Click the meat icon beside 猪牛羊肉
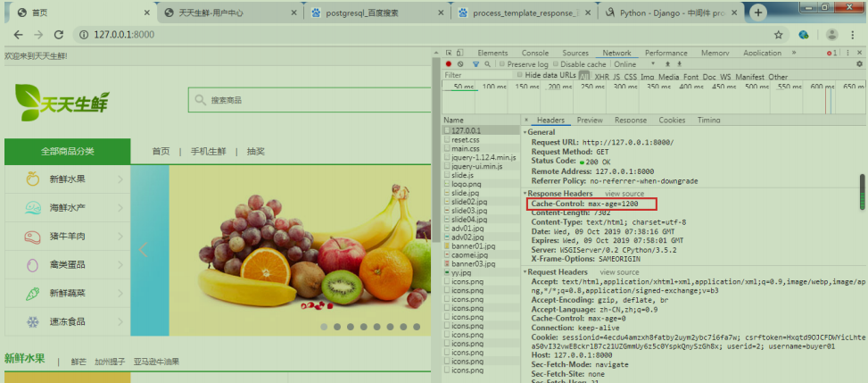This screenshot has width=868, height=383. click(x=33, y=237)
